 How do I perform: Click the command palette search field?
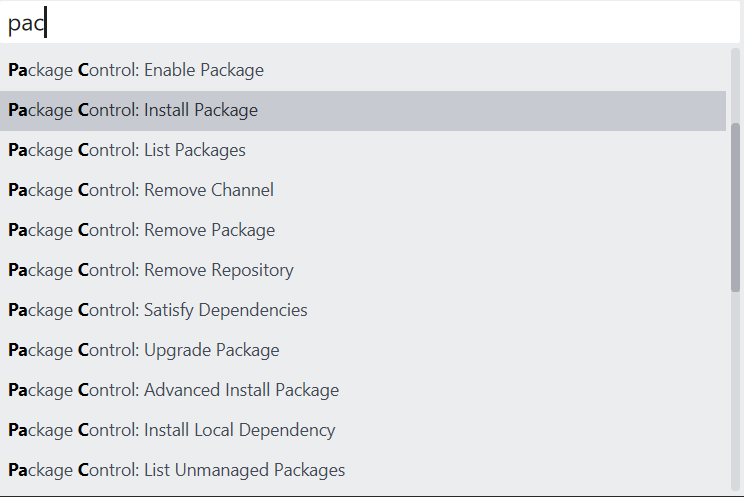(370, 23)
